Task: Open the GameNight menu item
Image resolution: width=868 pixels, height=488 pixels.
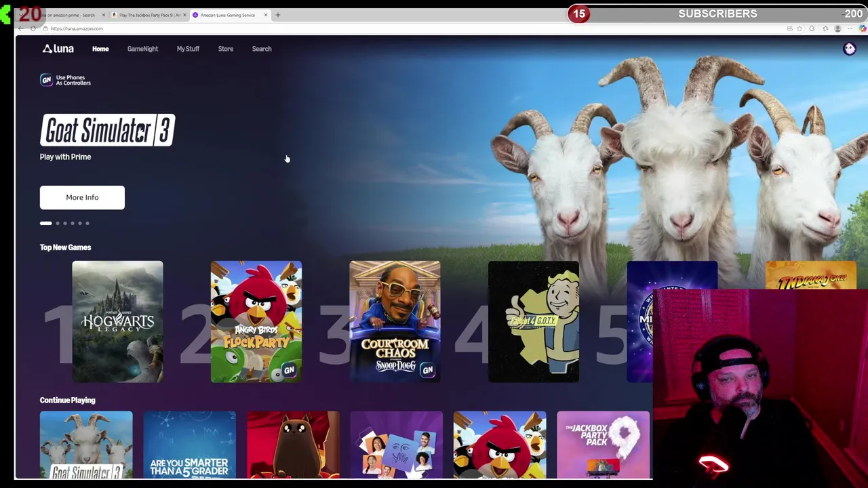Action: click(x=142, y=49)
